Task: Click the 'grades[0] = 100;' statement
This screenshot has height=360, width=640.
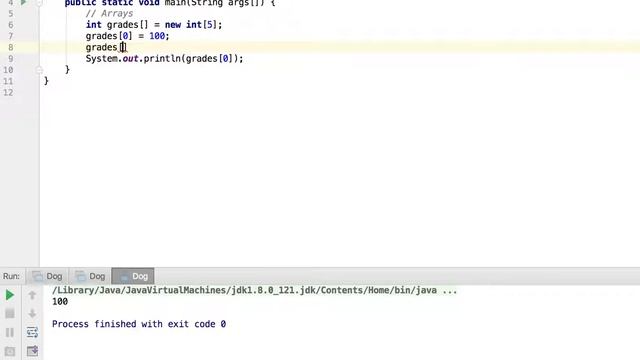Action: pos(127,36)
